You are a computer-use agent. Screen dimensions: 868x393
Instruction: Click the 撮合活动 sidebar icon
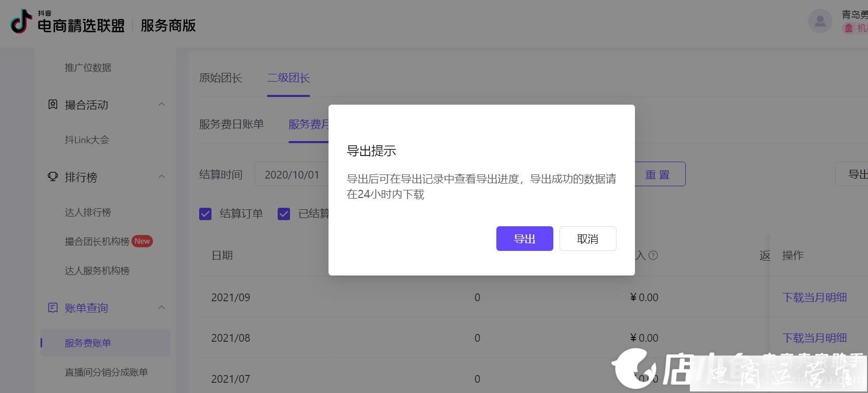tap(52, 105)
